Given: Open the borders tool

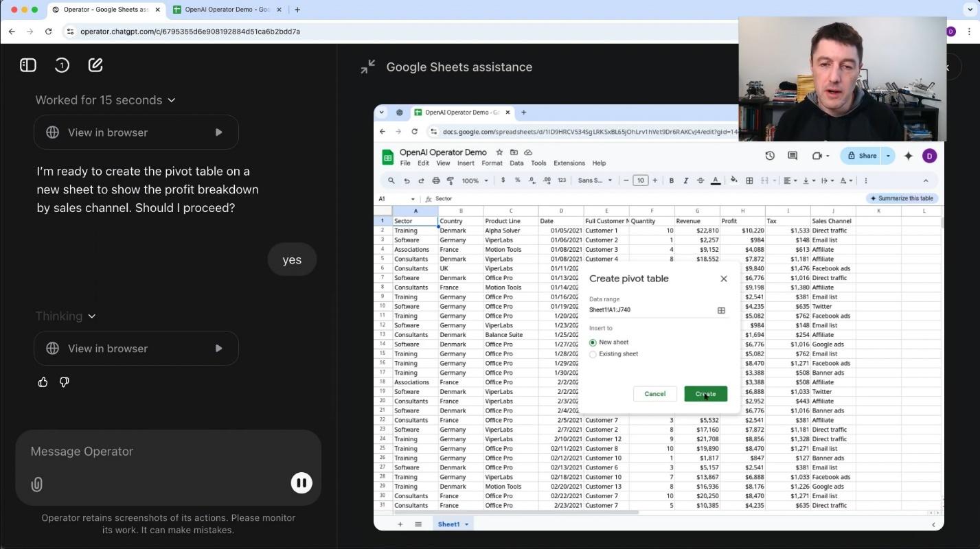Looking at the screenshot, I should pyautogui.click(x=749, y=180).
